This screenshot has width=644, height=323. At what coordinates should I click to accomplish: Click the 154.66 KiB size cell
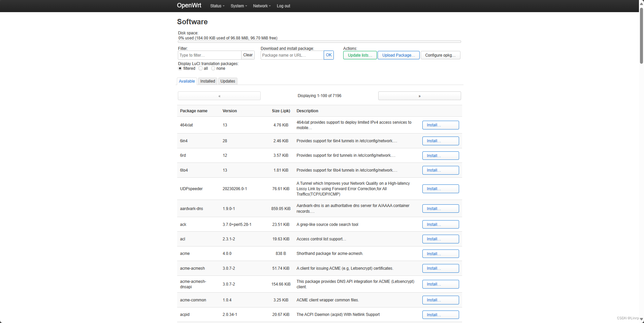(281, 284)
